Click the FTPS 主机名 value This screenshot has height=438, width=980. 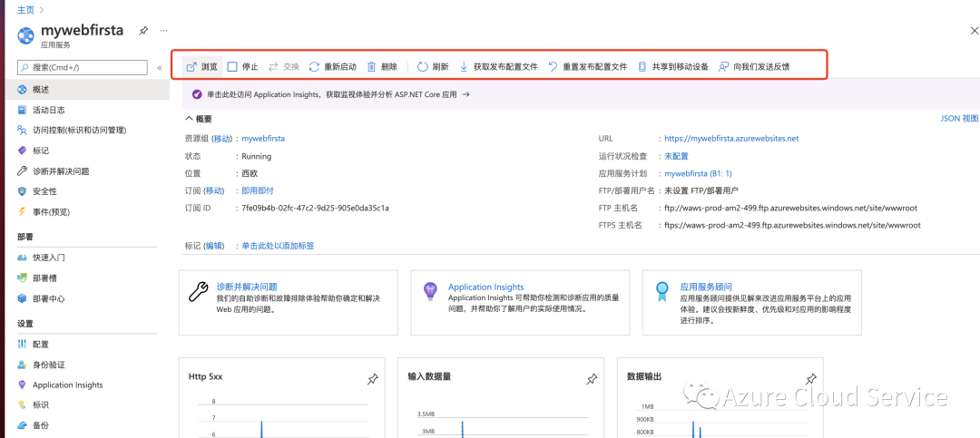click(x=792, y=225)
